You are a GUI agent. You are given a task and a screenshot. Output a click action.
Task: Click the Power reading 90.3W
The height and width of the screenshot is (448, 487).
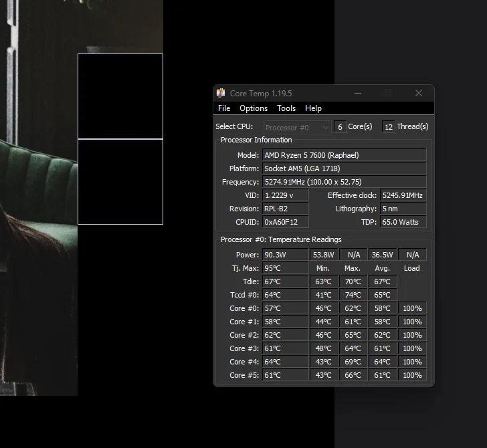286,255
